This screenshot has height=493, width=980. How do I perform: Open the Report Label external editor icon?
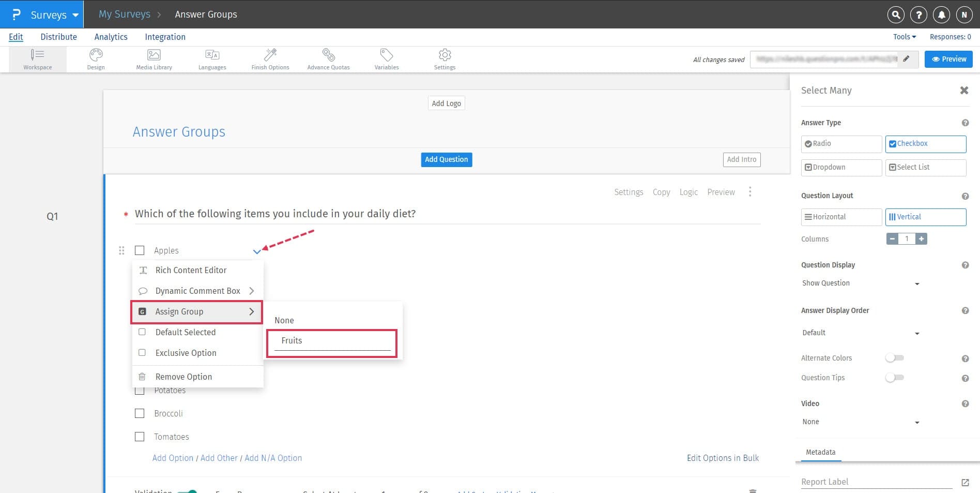[x=965, y=483]
